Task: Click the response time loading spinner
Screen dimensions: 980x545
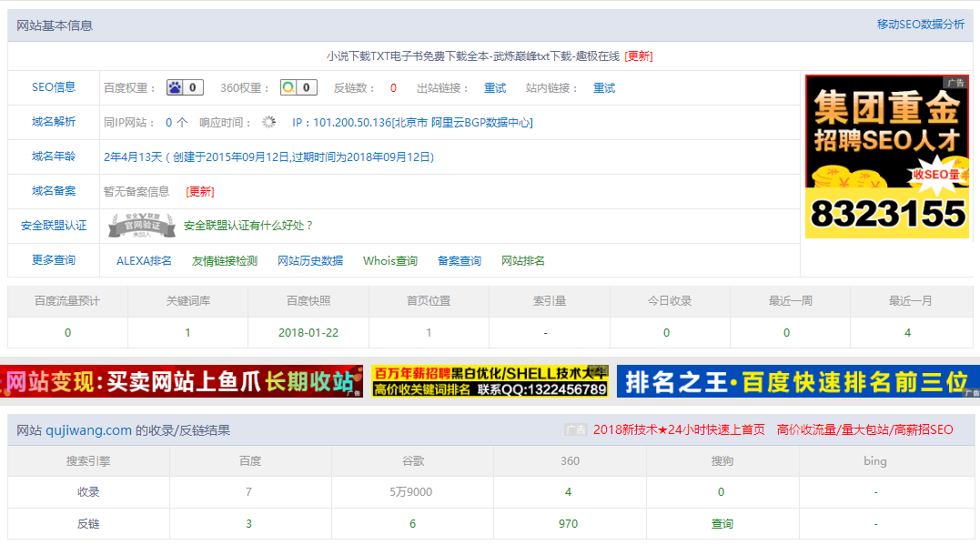Action: [268, 122]
